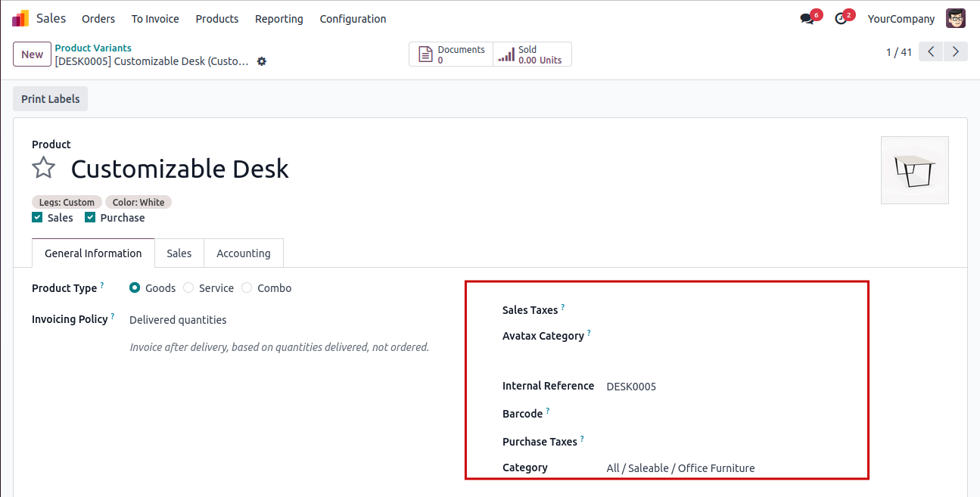The image size is (980, 497).
Task: Select the Service product type
Action: (x=188, y=288)
